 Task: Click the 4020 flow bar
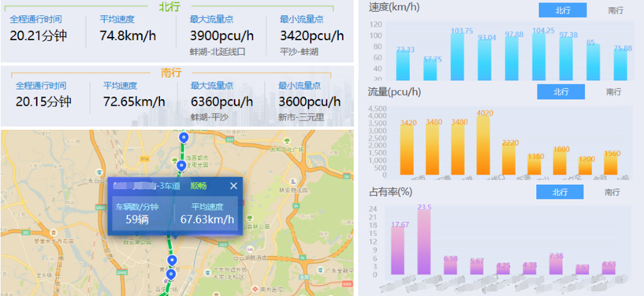point(483,146)
